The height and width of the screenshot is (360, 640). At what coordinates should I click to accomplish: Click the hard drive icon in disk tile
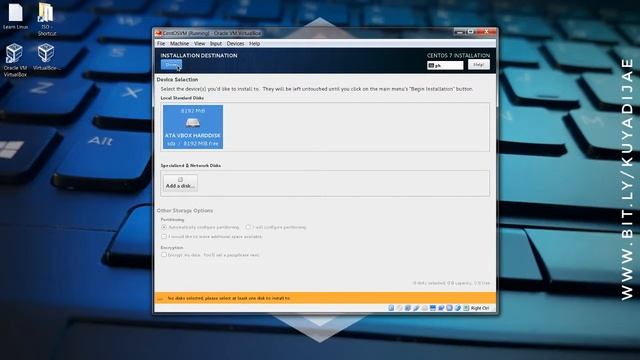(x=193, y=122)
